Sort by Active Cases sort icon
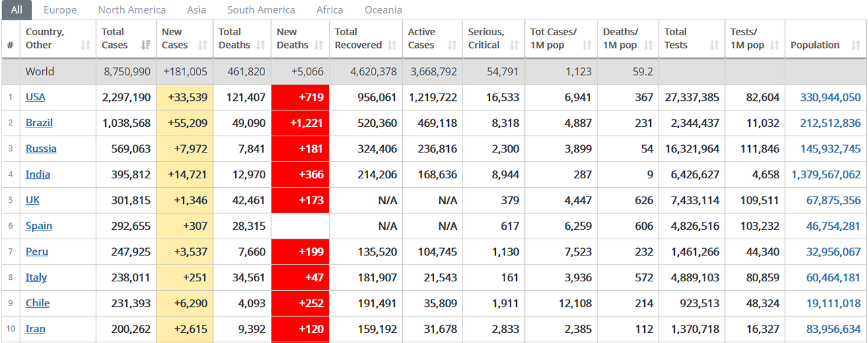Image resolution: width=868 pixels, height=343 pixels. (452, 45)
